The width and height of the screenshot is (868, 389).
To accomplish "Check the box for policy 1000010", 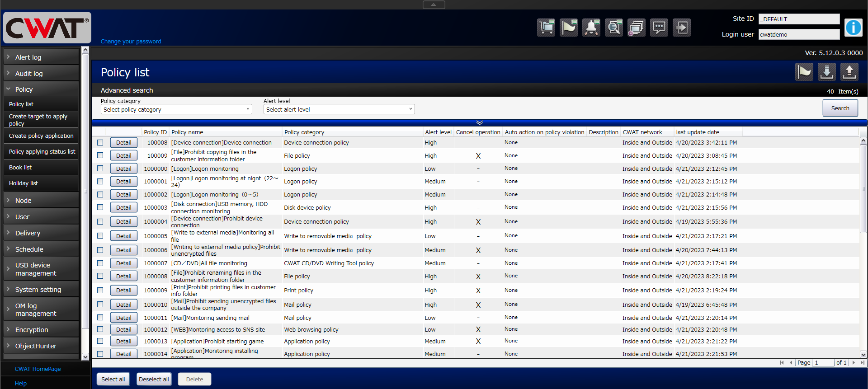I will [100, 305].
